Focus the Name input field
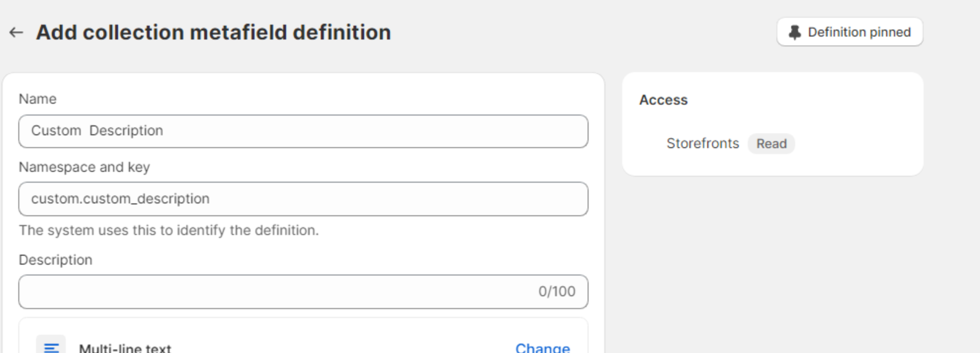The image size is (980, 353). pyautogui.click(x=303, y=131)
